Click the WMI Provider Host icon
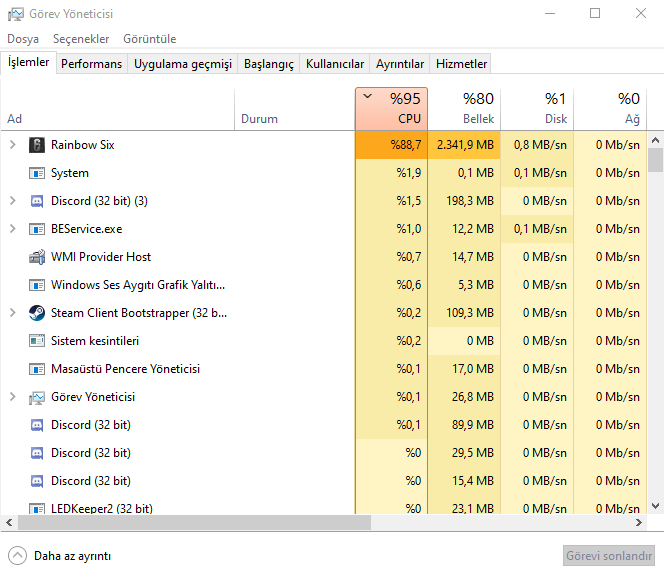664x580 pixels. point(37,257)
